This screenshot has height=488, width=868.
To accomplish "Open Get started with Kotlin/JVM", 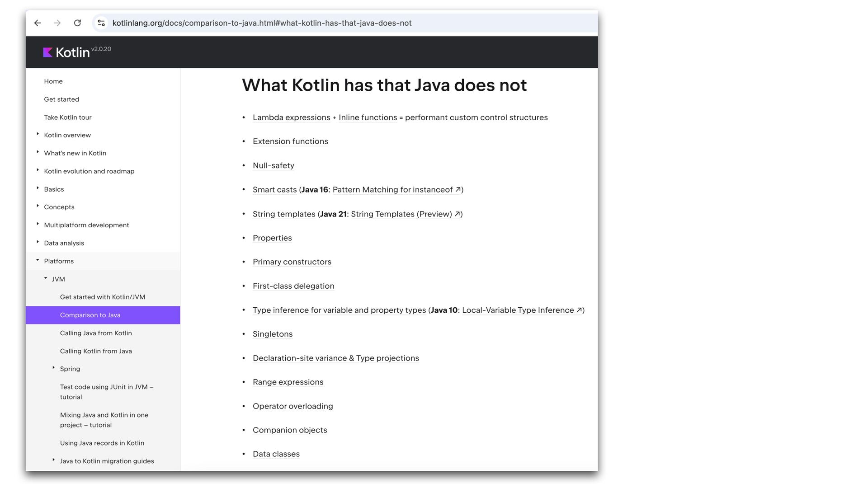I will tap(103, 297).
